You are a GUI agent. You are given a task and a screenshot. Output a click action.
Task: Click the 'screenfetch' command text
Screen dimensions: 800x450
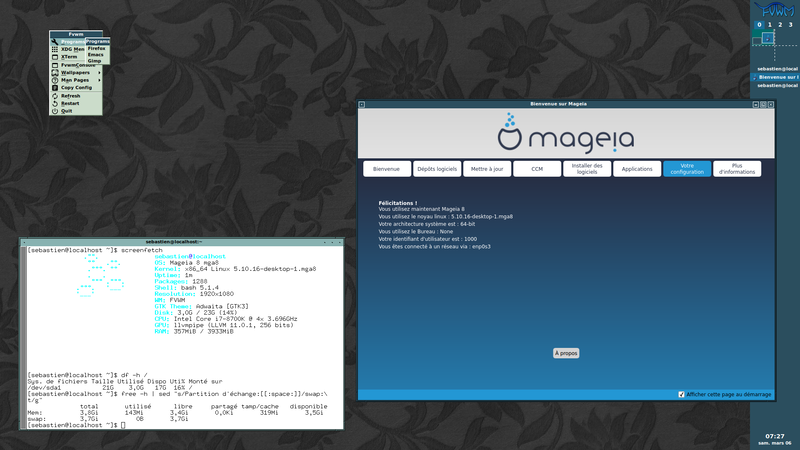click(x=142, y=251)
